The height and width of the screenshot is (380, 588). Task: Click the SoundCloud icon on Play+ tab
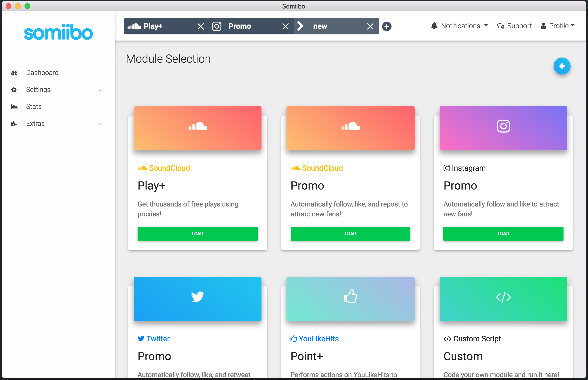click(x=134, y=26)
